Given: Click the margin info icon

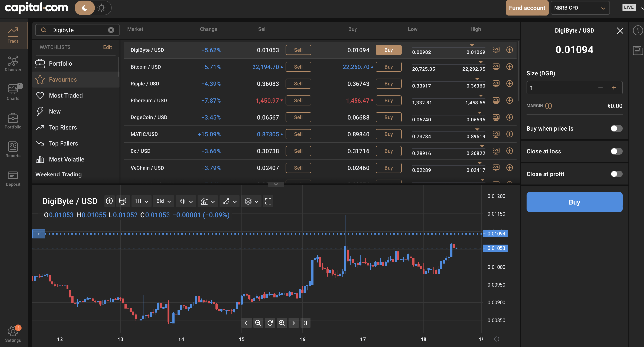Looking at the screenshot, I should pyautogui.click(x=548, y=106).
